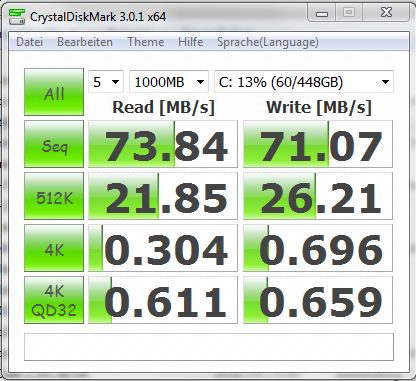Image resolution: width=416 pixels, height=381 pixels.
Task: Open the Datei menu
Action: click(30, 42)
